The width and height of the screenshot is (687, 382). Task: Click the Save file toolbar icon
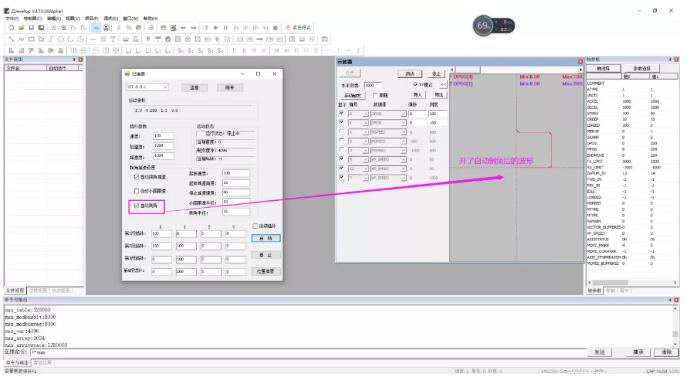(31, 28)
